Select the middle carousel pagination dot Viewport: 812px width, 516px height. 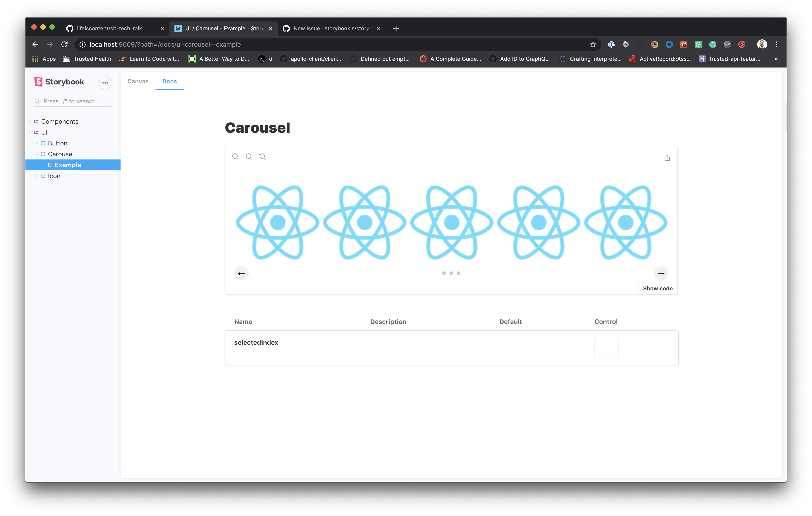[x=451, y=273]
